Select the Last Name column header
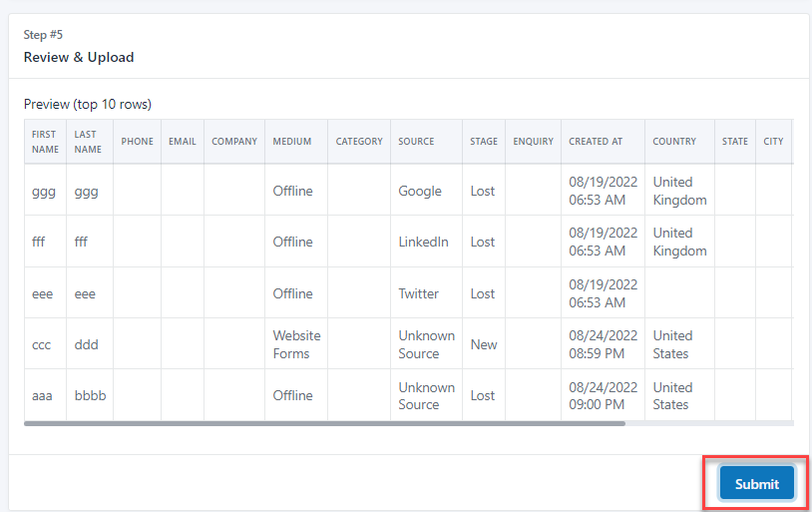812x512 pixels. tap(88, 142)
